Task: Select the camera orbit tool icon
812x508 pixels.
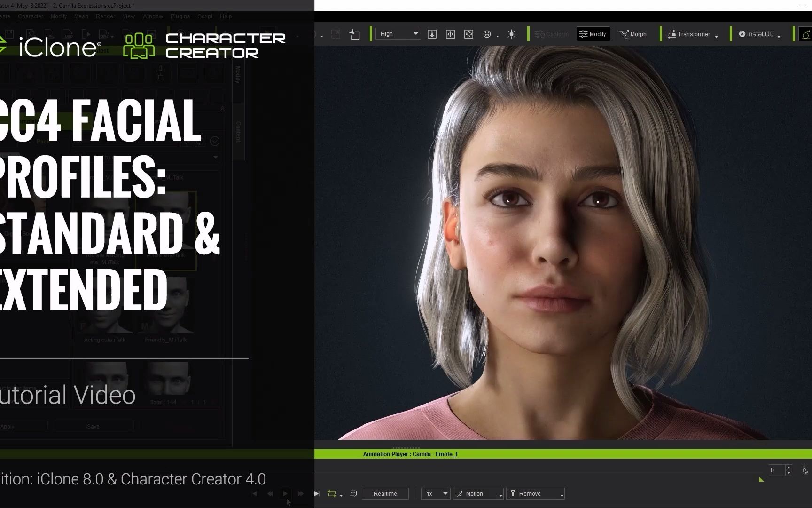Action: pos(468,34)
